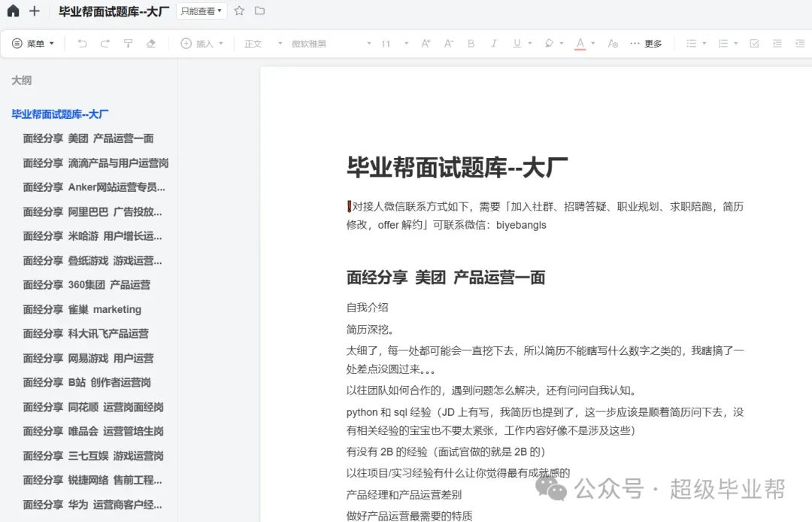812x522 pixels.
Task: Jump to B站 创作者运营岗 outline entry
Action: [87, 382]
